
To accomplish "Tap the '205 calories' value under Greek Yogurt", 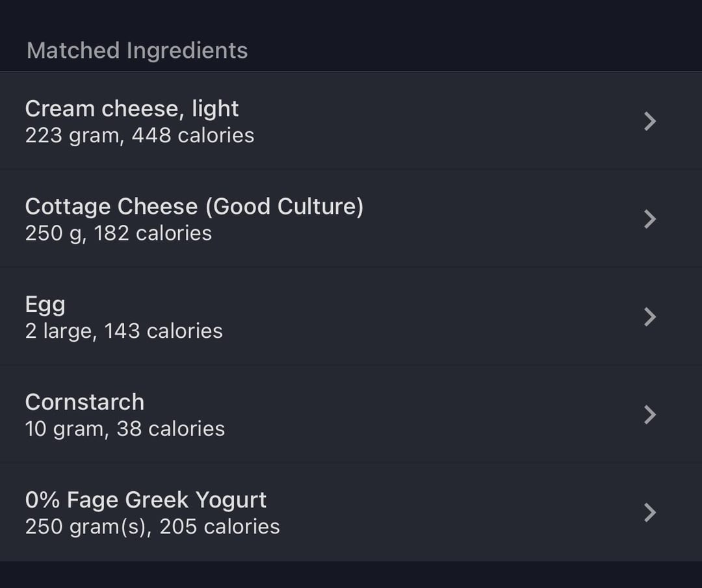I will (220, 527).
